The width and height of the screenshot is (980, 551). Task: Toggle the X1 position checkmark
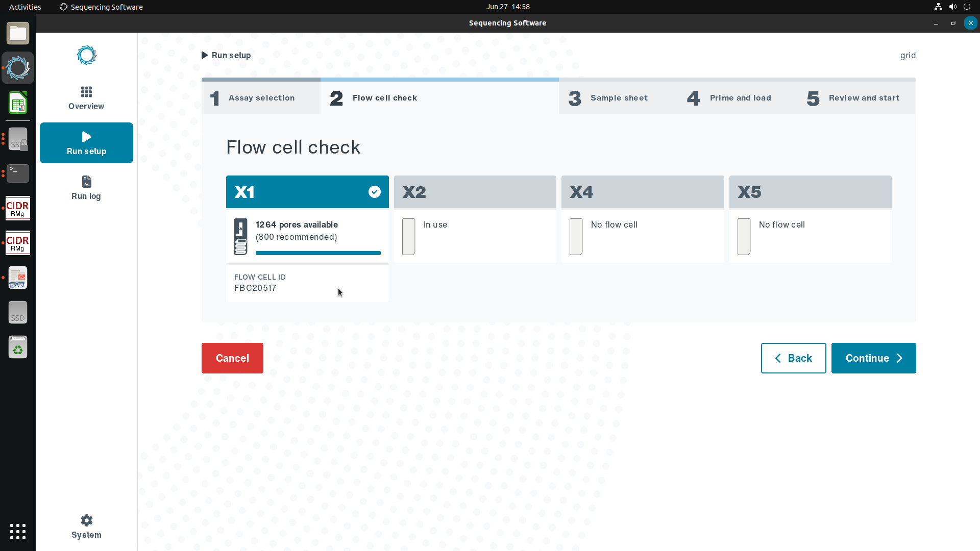pyautogui.click(x=375, y=192)
